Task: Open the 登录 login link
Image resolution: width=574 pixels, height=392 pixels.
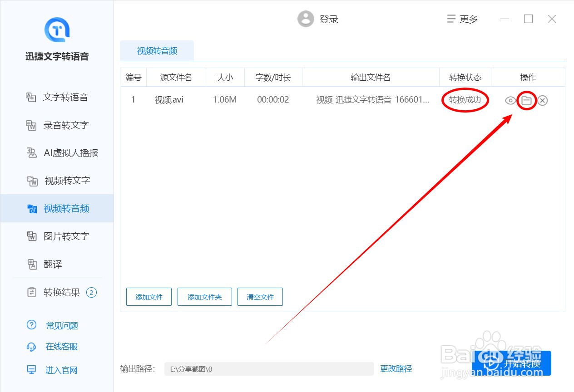Action: pos(329,19)
